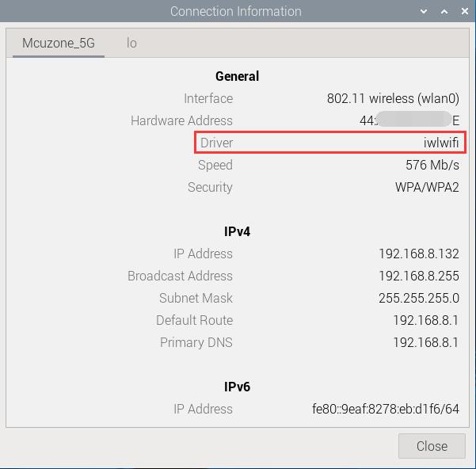This screenshot has width=476, height=469.
Task: Click the General section heading
Action: point(237,76)
